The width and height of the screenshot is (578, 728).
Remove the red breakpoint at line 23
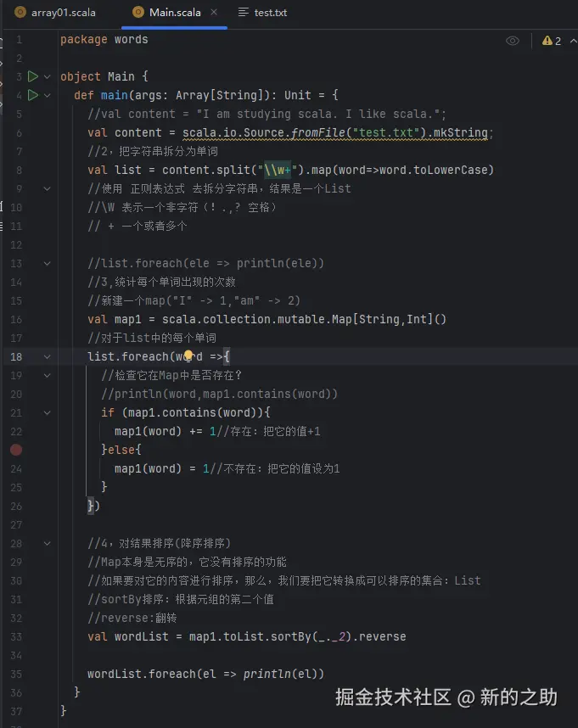[x=15, y=450]
